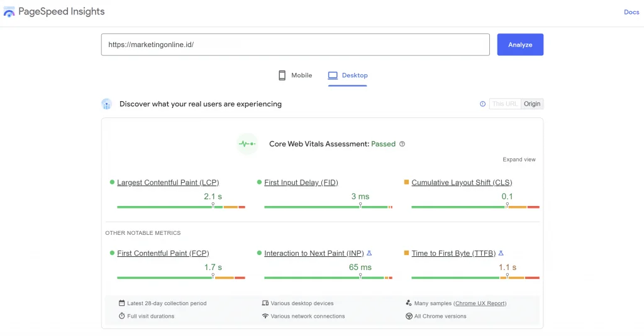
Task: Click the help icon next to Passed
Action: pyautogui.click(x=402, y=144)
